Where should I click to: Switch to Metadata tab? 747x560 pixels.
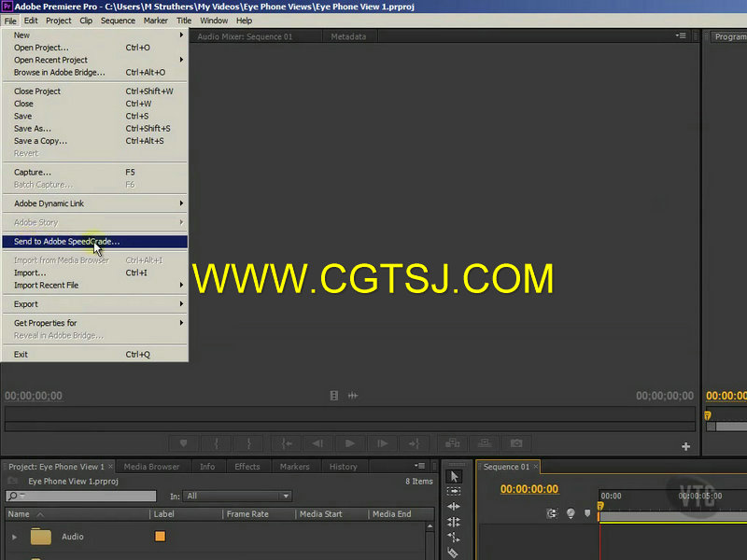(348, 36)
